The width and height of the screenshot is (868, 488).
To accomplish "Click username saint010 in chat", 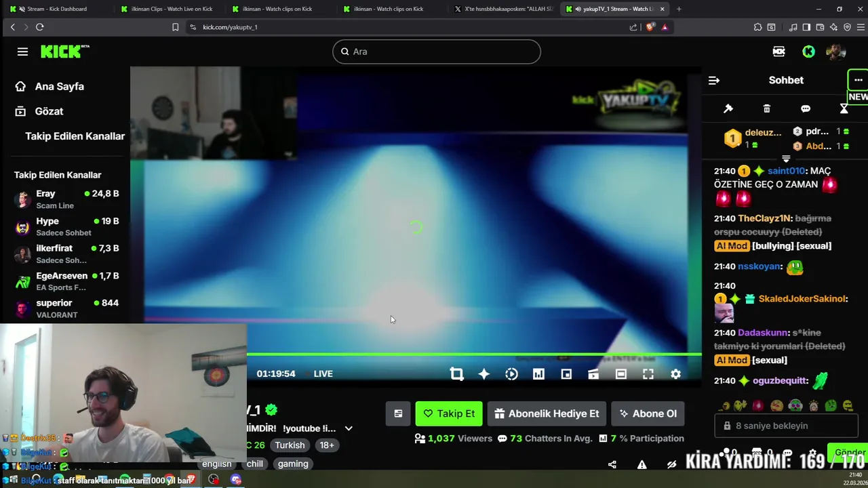I will [786, 171].
